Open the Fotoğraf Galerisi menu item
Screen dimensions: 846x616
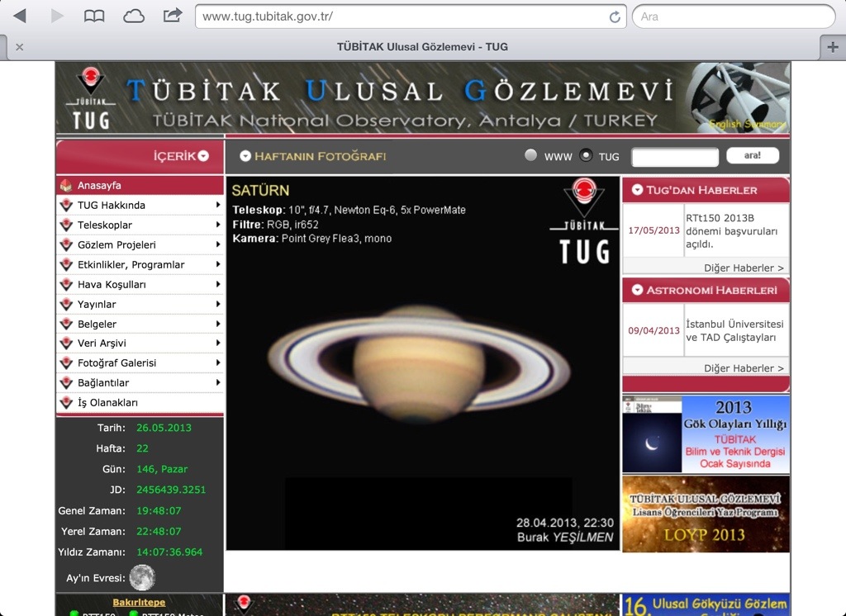(116, 363)
